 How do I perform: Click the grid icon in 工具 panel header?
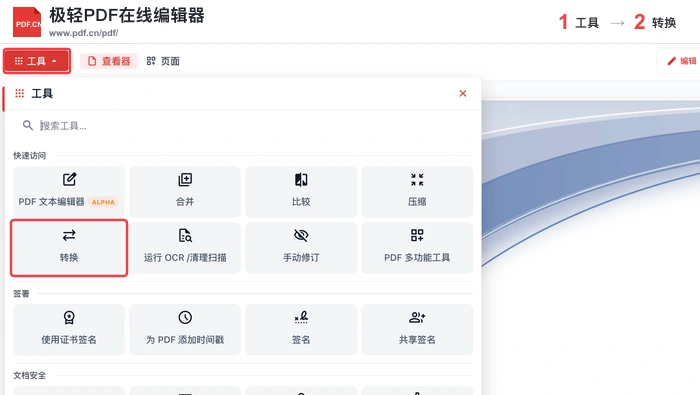(x=20, y=93)
